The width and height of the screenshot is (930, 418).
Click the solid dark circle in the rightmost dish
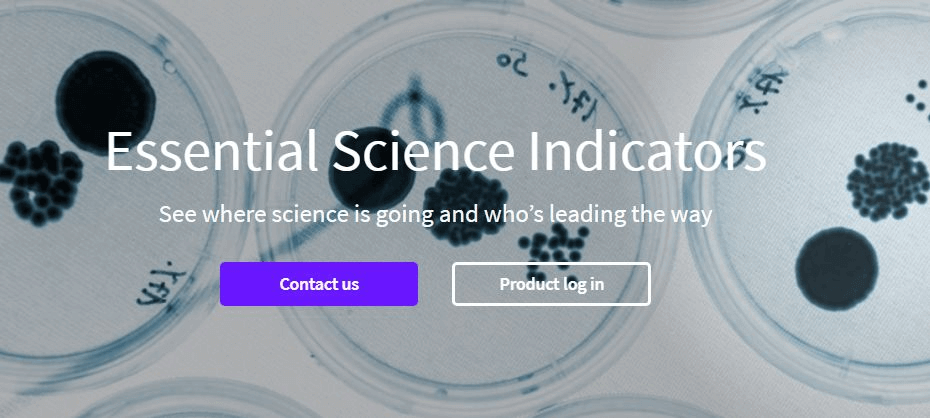pyautogui.click(x=836, y=269)
